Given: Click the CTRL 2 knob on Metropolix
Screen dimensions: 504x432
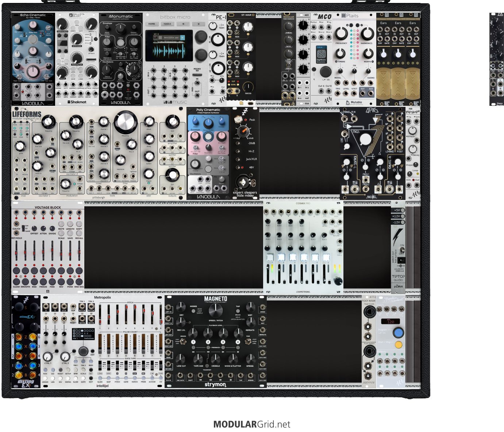Looking at the screenshot, I should [65, 356].
